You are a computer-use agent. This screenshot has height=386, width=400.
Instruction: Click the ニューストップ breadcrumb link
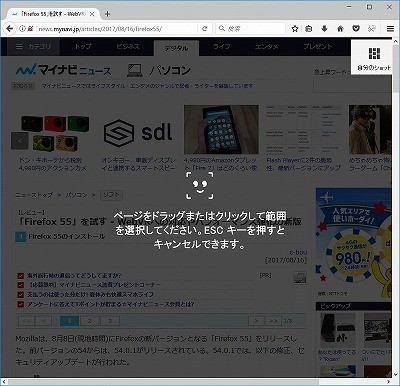(x=34, y=195)
